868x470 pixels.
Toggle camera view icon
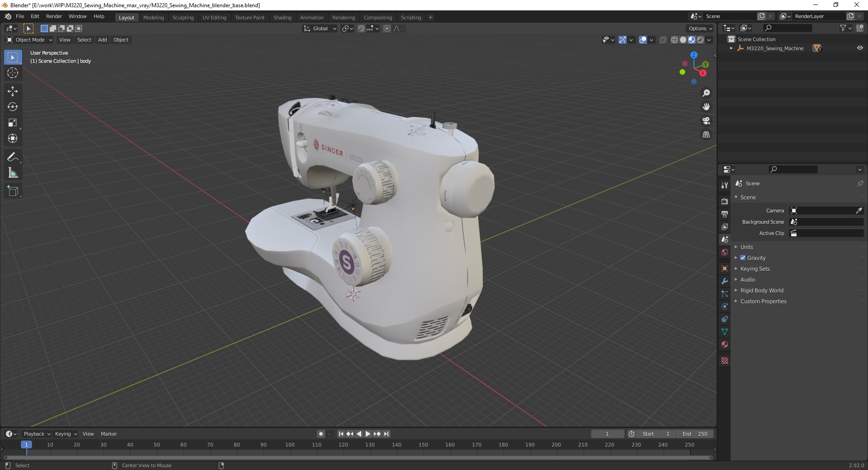coord(706,121)
